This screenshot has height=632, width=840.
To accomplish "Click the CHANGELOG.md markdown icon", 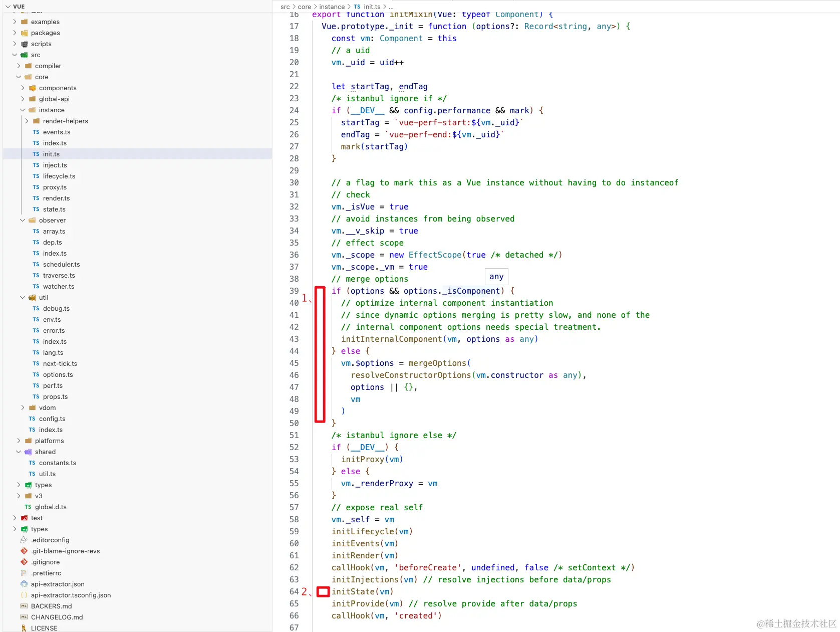I will [x=24, y=617].
